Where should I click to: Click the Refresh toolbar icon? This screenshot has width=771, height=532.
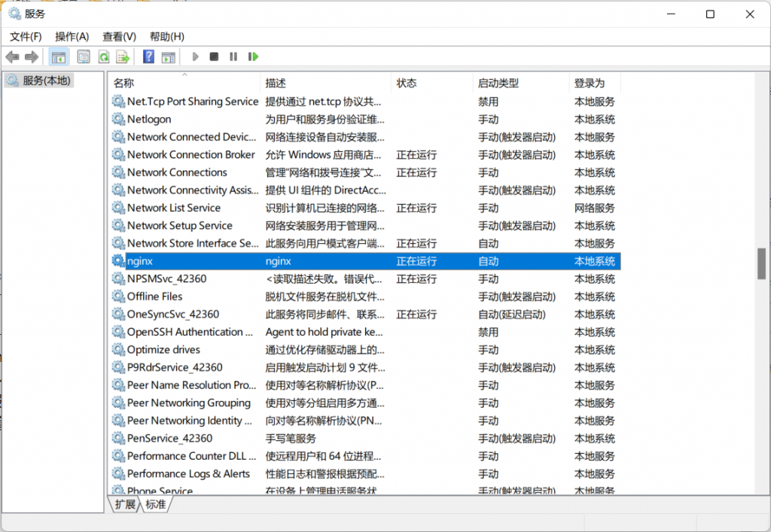point(103,56)
